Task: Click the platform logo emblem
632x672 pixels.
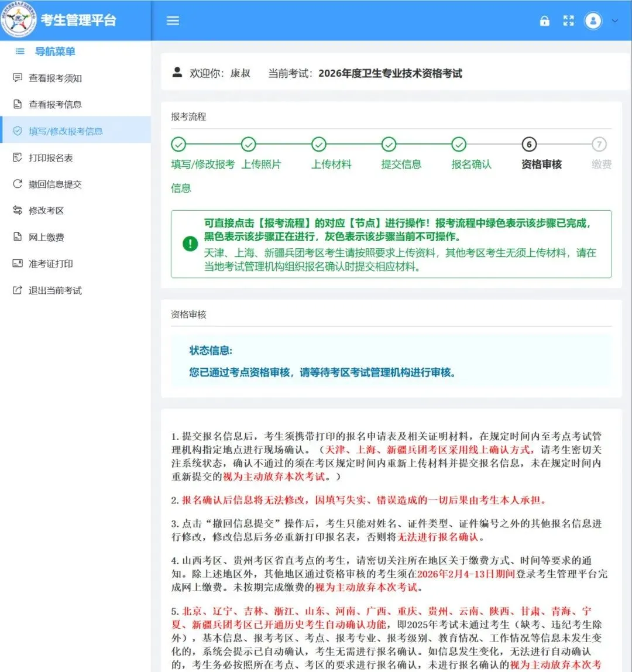Action: click(18, 20)
